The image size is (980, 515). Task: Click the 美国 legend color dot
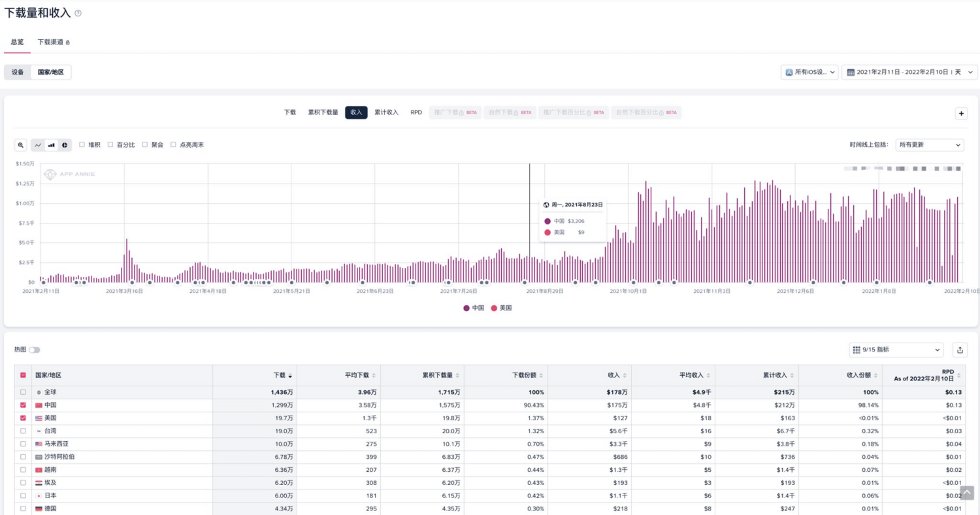point(494,308)
